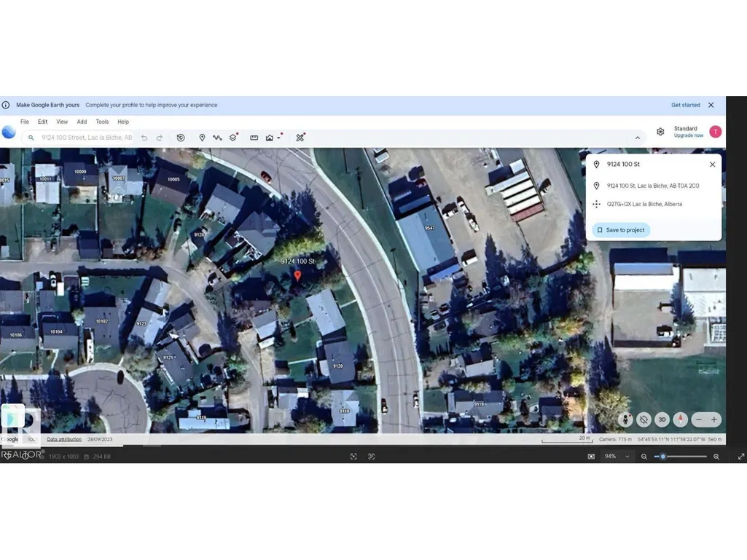Open the satellite design tools icon
747x560 pixels.
(300, 138)
